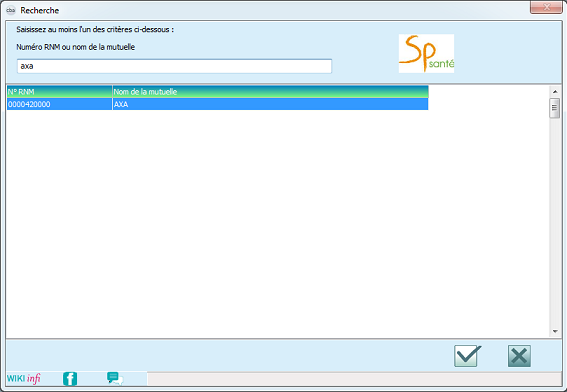The width and height of the screenshot is (567, 392).
Task: Open the Facebook page icon
Action: click(x=70, y=379)
